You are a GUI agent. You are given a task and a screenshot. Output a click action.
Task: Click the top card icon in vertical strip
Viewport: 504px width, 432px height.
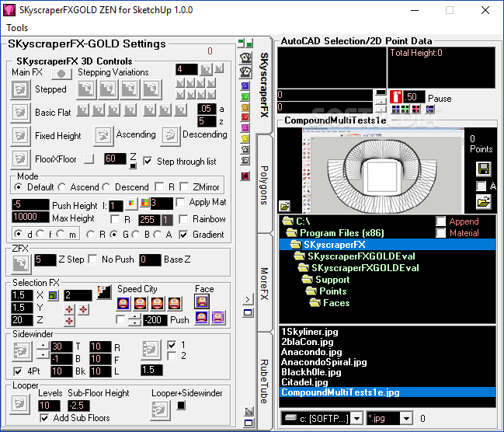click(245, 58)
